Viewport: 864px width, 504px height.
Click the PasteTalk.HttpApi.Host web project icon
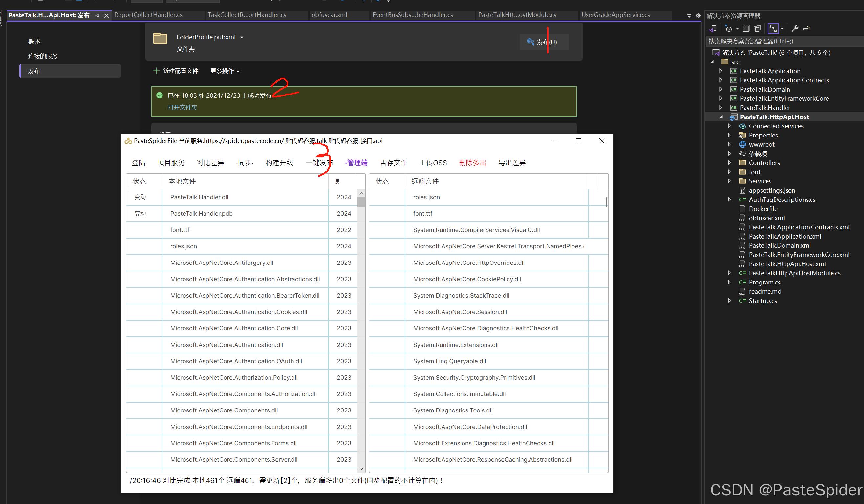(733, 117)
